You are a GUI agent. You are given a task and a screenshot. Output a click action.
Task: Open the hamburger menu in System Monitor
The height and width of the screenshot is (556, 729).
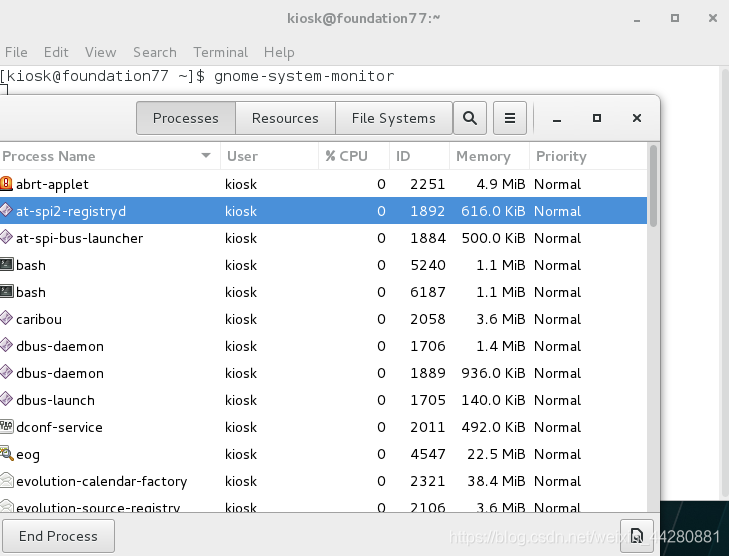point(510,118)
